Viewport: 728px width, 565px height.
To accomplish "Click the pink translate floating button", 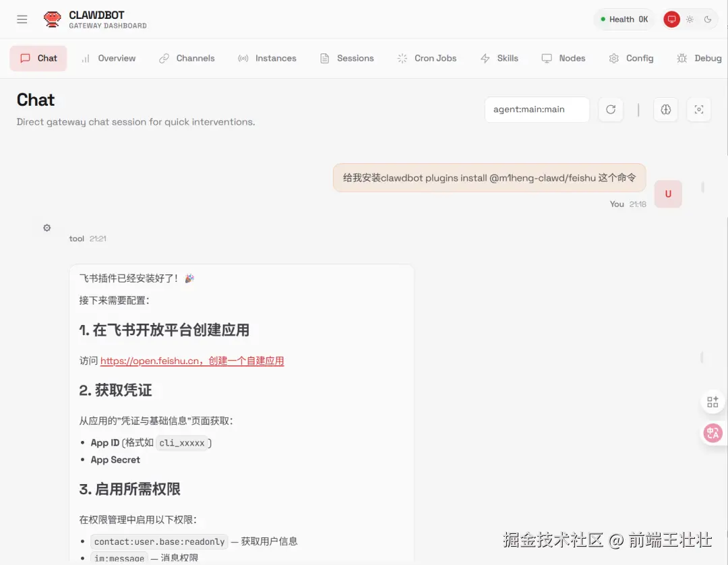I will coord(712,433).
